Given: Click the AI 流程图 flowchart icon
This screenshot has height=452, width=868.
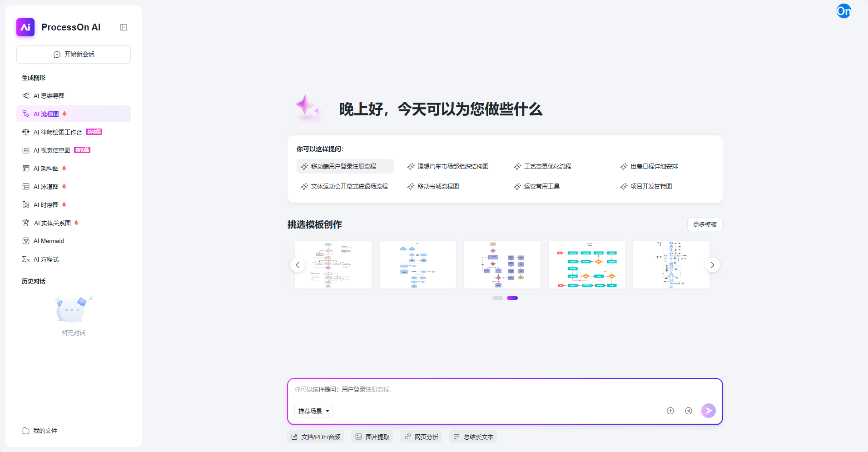Looking at the screenshot, I should click(26, 114).
